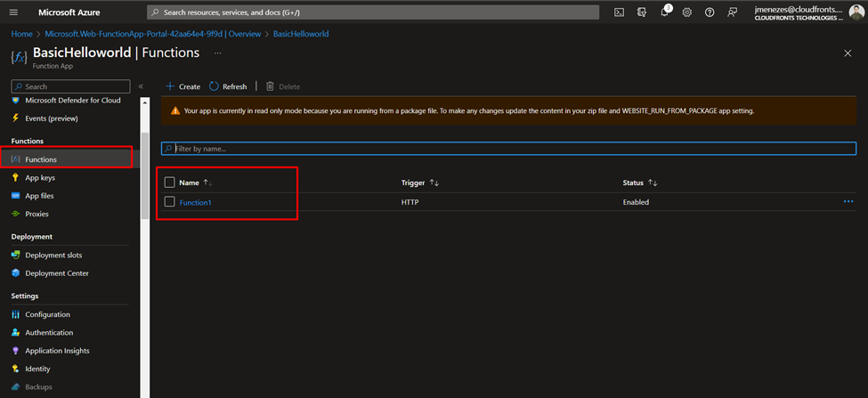Open the Feedback icon in the top bar
This screenshot has height=398, width=868.
[733, 12]
